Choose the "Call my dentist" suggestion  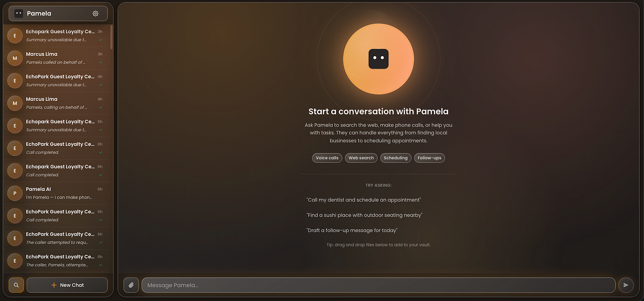tap(364, 200)
